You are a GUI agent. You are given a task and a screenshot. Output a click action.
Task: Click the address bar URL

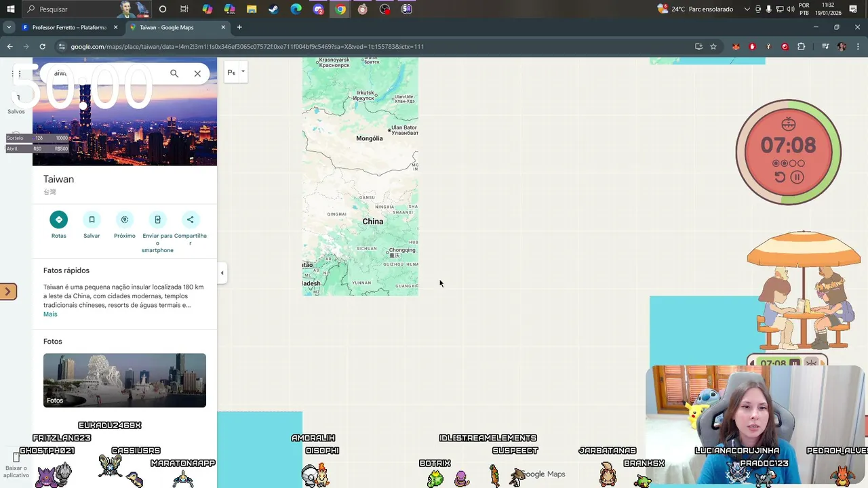[248, 47]
